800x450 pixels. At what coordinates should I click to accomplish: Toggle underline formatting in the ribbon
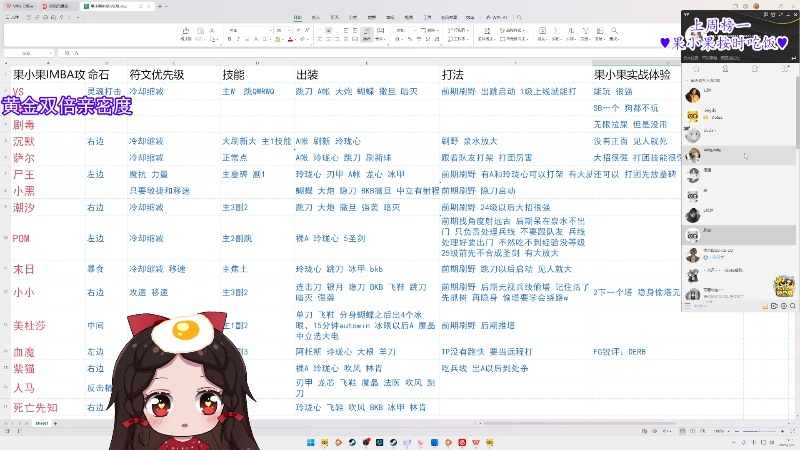(x=247, y=39)
